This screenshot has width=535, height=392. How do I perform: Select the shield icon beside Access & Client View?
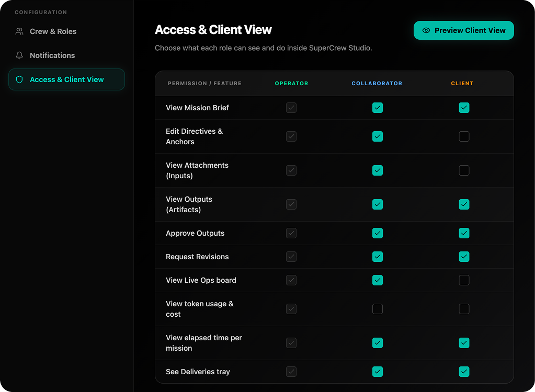tap(19, 79)
